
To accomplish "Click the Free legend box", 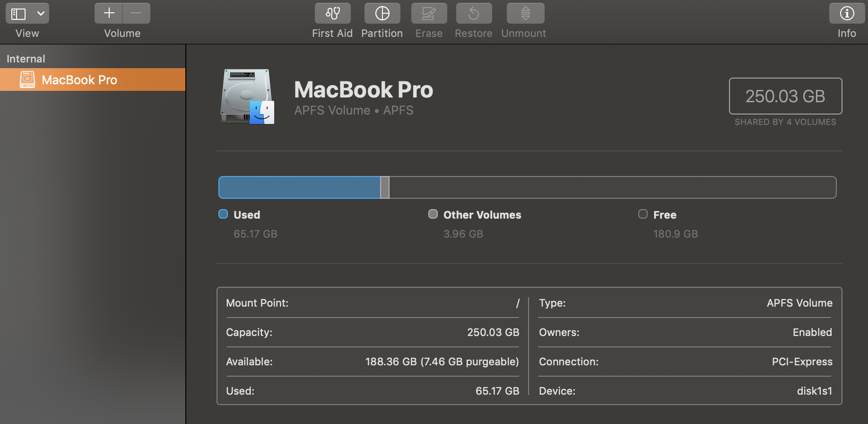I will pos(643,214).
